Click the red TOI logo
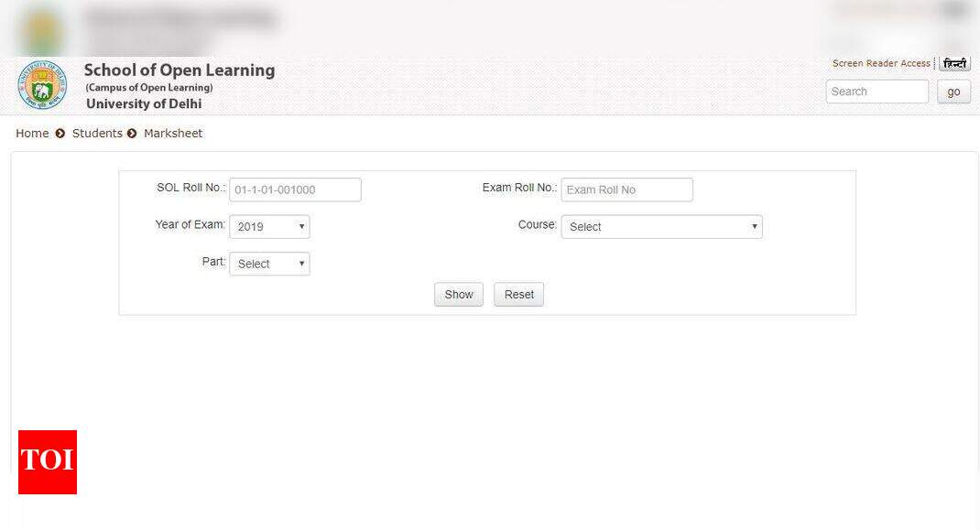 (48, 462)
